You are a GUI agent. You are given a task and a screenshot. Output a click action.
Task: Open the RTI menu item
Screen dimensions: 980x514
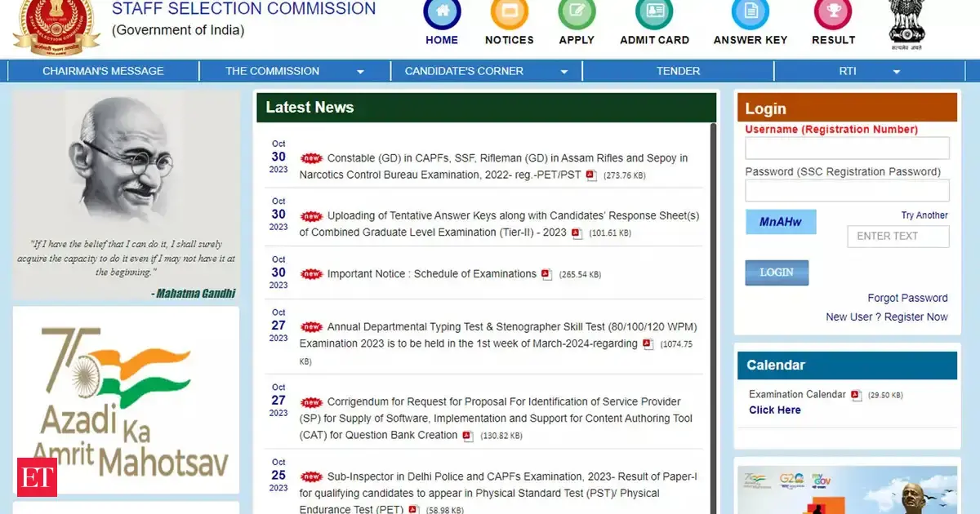(x=848, y=71)
